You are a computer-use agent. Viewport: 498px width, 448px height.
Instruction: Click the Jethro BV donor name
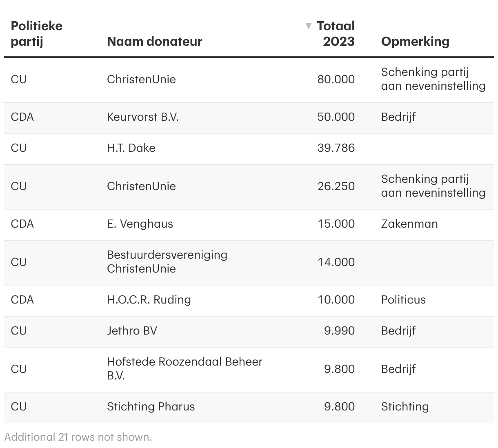click(x=132, y=330)
